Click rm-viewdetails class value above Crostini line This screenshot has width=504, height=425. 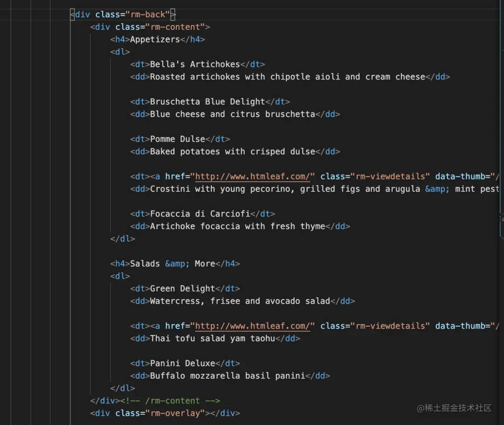390,176
